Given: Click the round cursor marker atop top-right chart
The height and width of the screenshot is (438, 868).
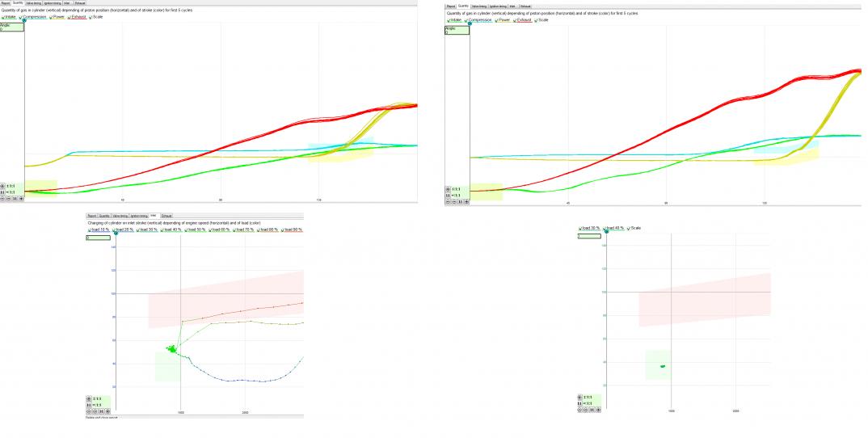Looking at the screenshot, I should (470, 23).
